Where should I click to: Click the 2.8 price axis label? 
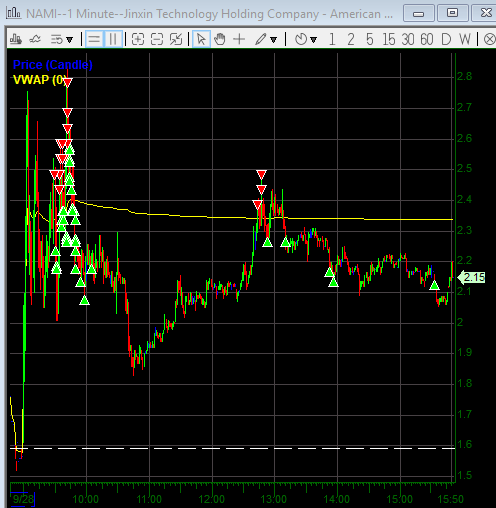pyautogui.click(x=465, y=76)
